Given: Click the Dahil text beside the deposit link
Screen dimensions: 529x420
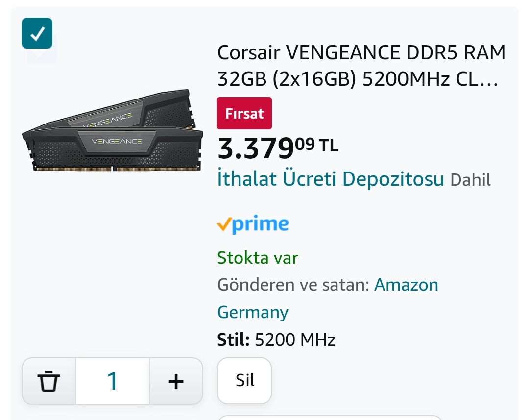Looking at the screenshot, I should (x=470, y=180).
